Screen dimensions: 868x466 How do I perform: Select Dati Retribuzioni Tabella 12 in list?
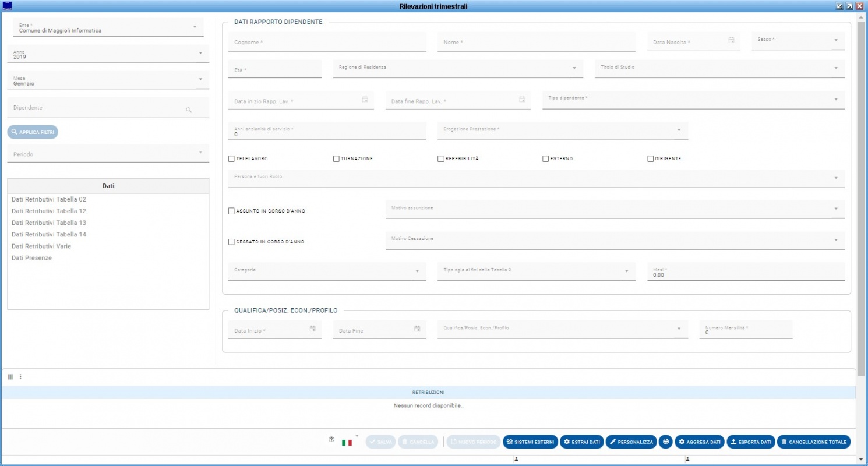tap(49, 211)
